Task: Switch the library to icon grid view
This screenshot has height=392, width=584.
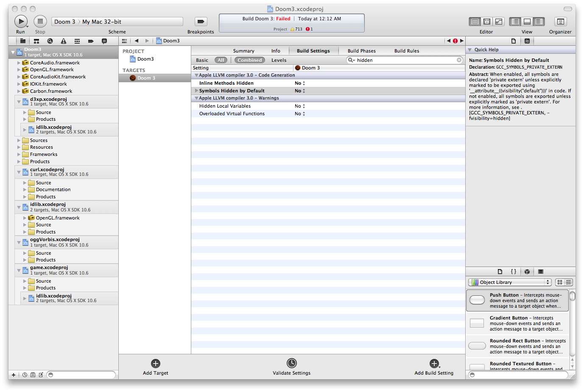Action: coord(560,282)
